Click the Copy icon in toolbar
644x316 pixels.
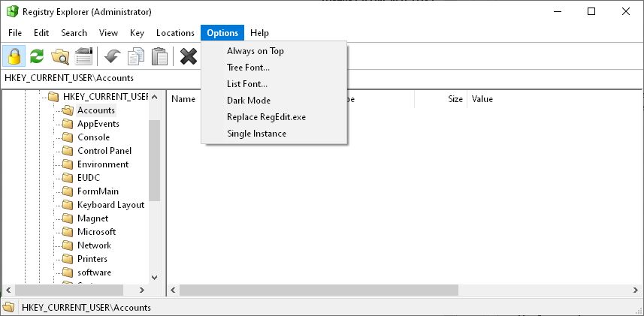click(136, 56)
